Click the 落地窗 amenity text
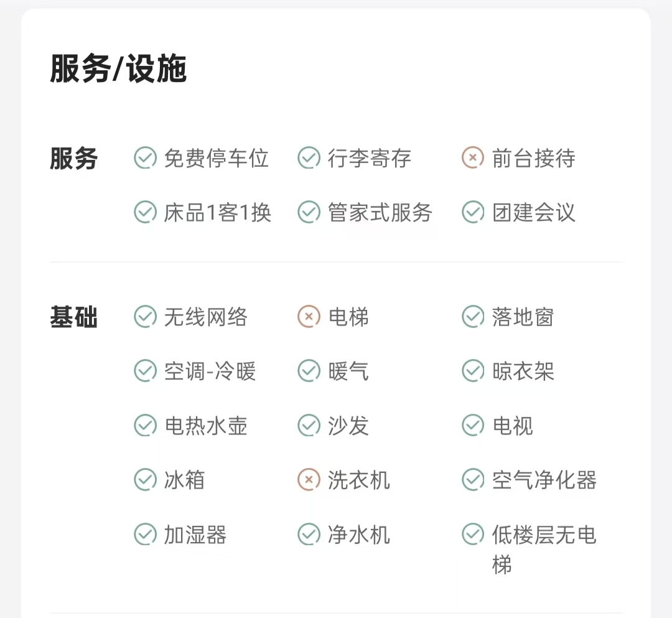The height and width of the screenshot is (618, 672). pyautogui.click(x=523, y=317)
